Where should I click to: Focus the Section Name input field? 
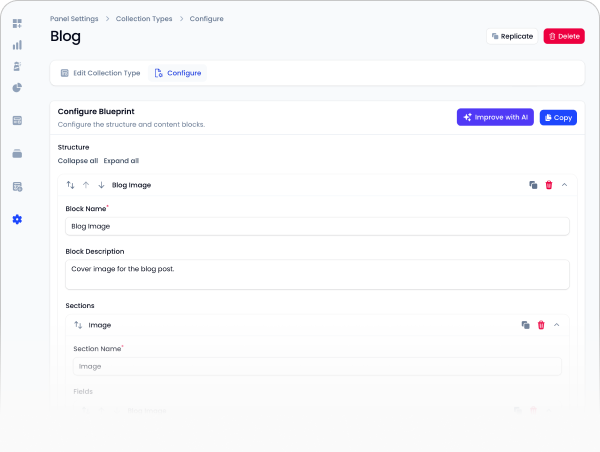tap(317, 366)
